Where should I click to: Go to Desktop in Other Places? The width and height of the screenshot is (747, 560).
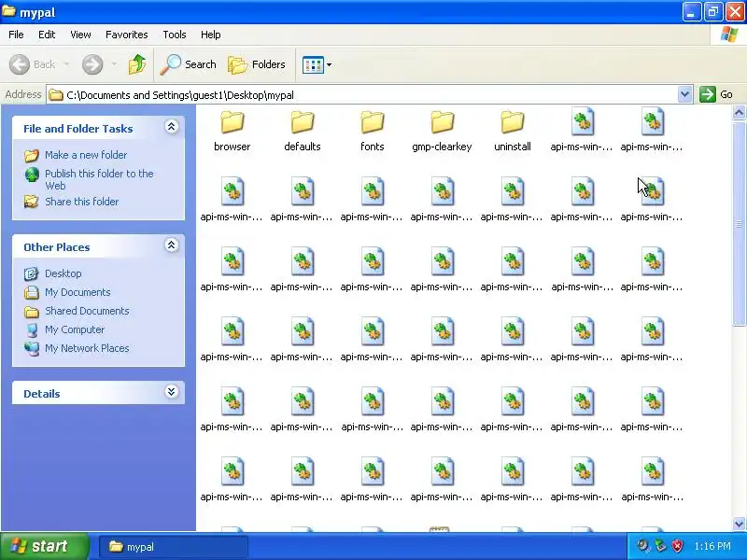pos(63,273)
